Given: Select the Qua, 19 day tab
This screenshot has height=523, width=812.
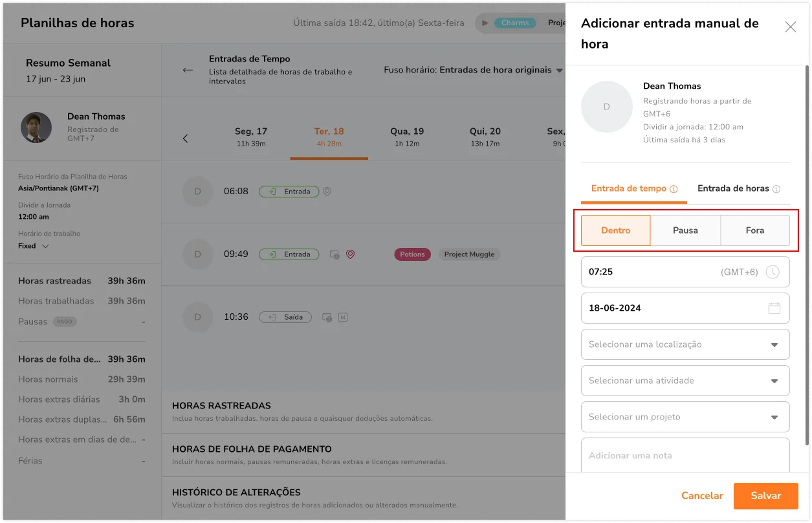Looking at the screenshot, I should coord(407,137).
